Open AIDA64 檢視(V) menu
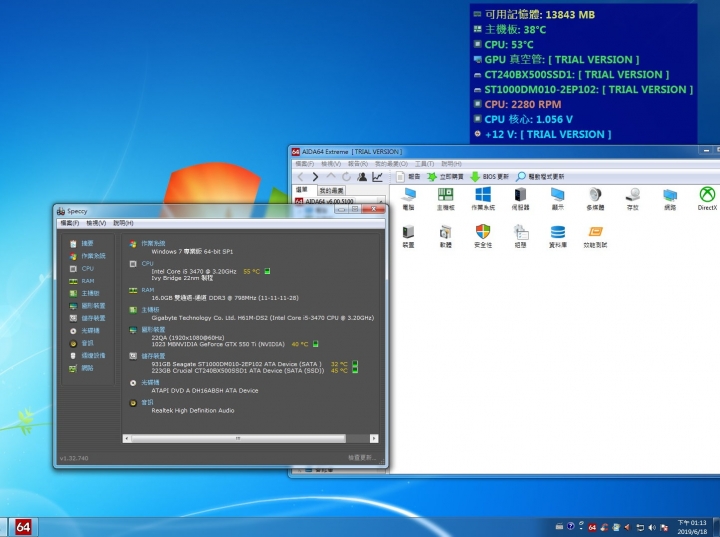The image size is (720, 537). (331, 164)
